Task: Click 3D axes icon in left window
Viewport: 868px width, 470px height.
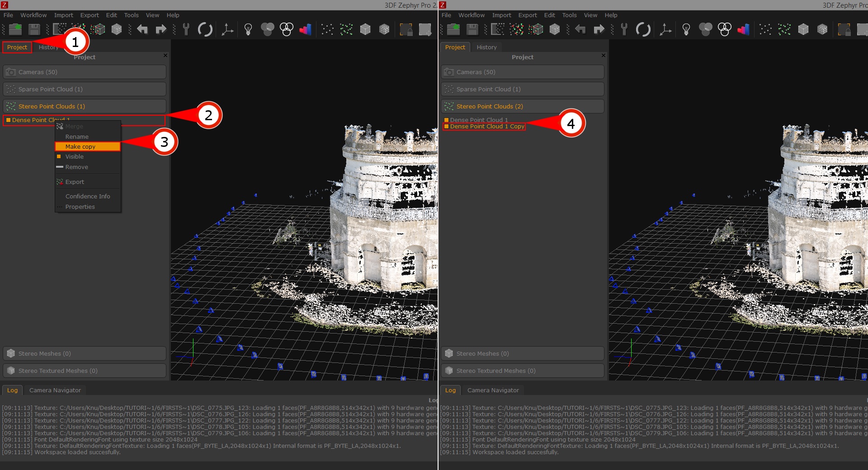Action: pyautogui.click(x=227, y=29)
